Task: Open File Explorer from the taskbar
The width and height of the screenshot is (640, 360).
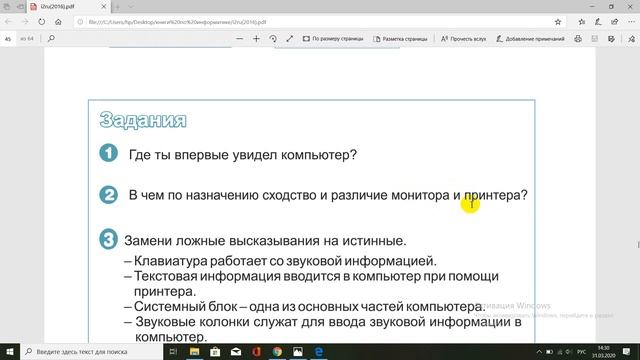Action: click(x=194, y=351)
